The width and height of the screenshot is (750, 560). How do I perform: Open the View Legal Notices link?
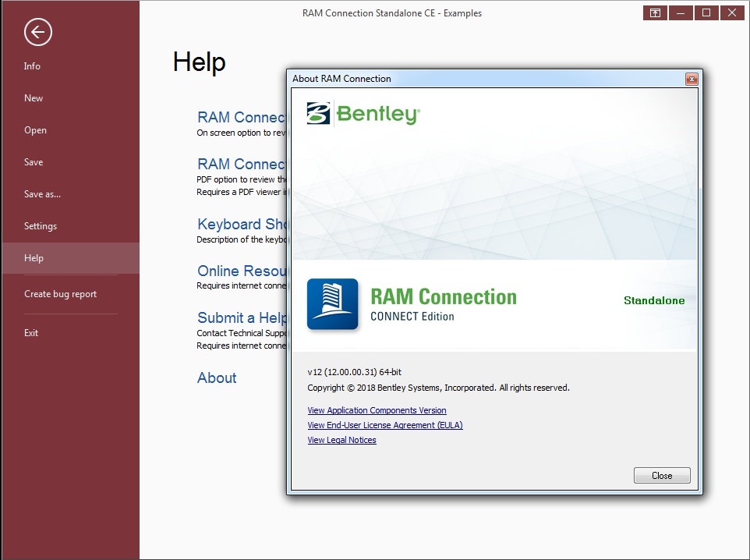click(x=342, y=440)
